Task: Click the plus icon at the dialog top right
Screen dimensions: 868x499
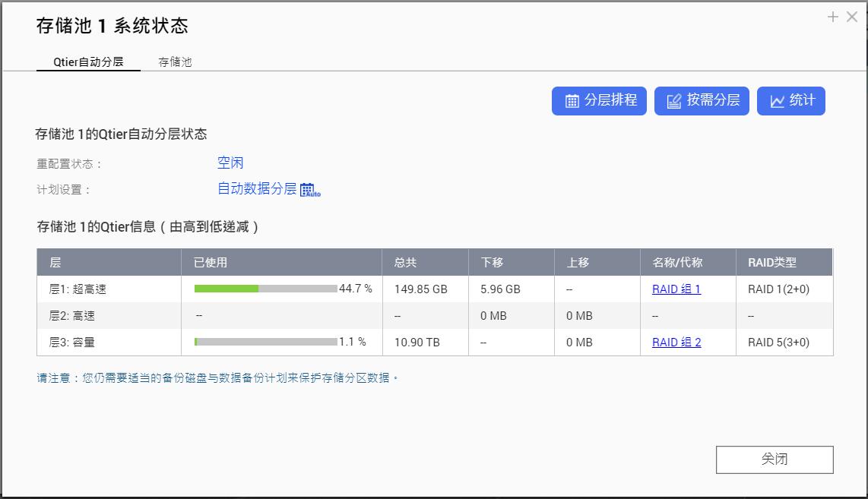Action: point(833,16)
